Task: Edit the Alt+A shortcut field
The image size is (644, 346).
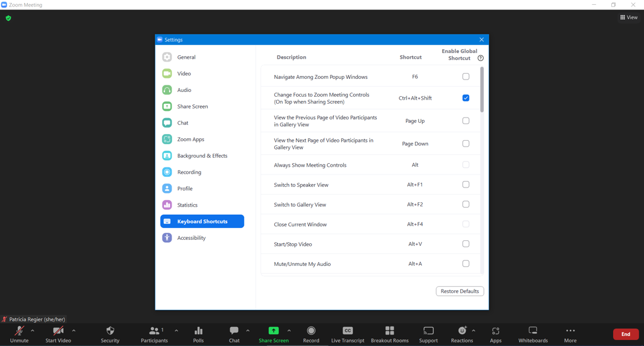Action: point(415,264)
